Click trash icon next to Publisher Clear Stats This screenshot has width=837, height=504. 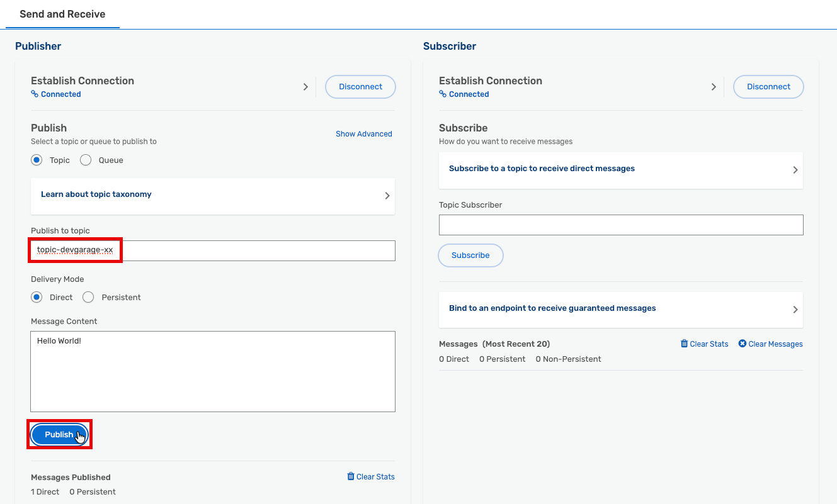click(x=351, y=476)
